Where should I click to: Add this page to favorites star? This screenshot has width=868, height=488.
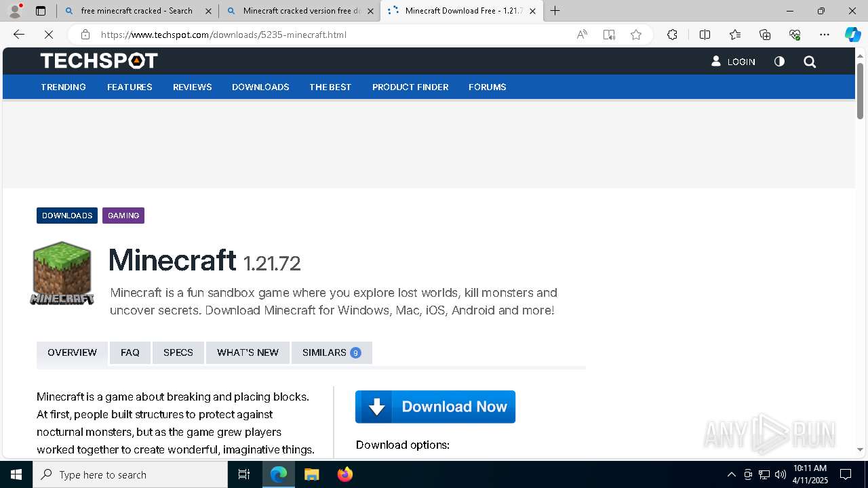(x=636, y=35)
